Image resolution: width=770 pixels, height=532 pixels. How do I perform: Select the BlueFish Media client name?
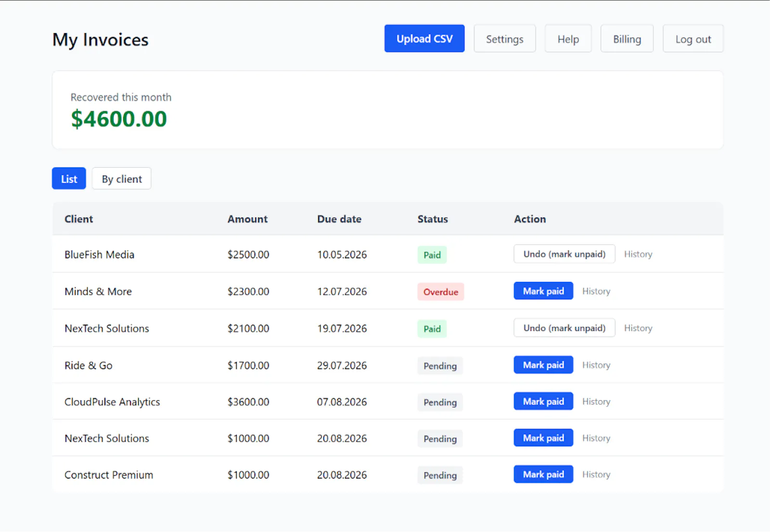[99, 254]
